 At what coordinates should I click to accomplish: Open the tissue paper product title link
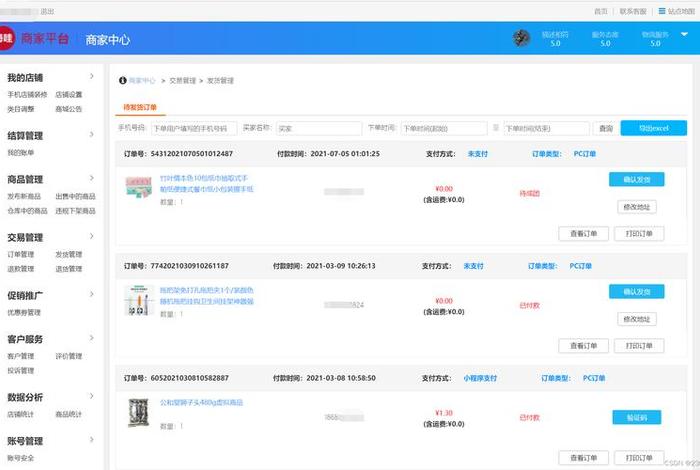[x=206, y=183]
